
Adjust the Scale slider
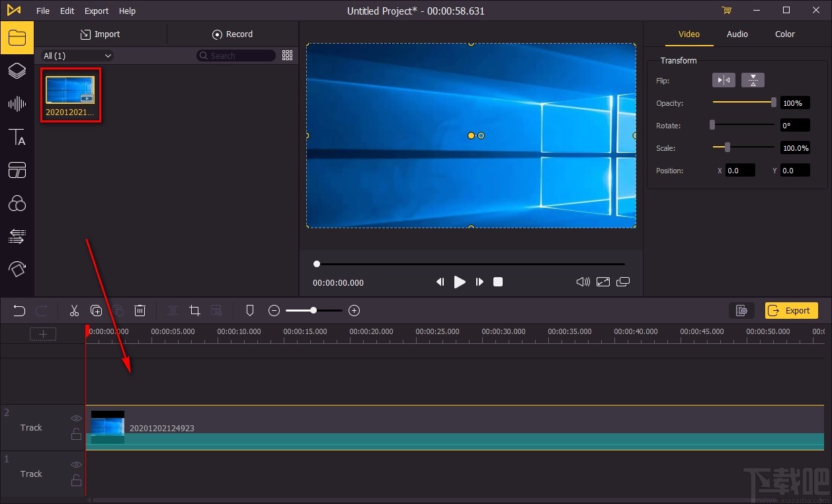[743, 147]
